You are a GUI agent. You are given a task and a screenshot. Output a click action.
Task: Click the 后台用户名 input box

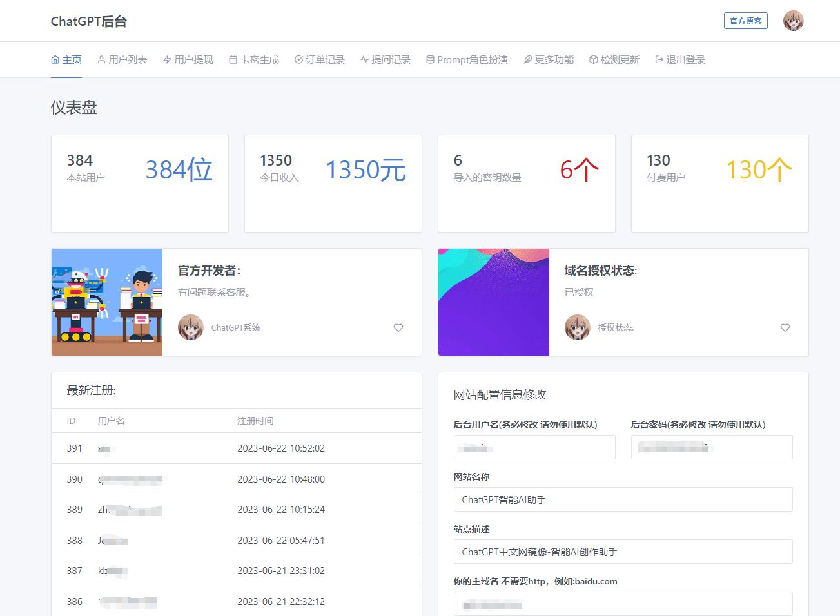(534, 448)
